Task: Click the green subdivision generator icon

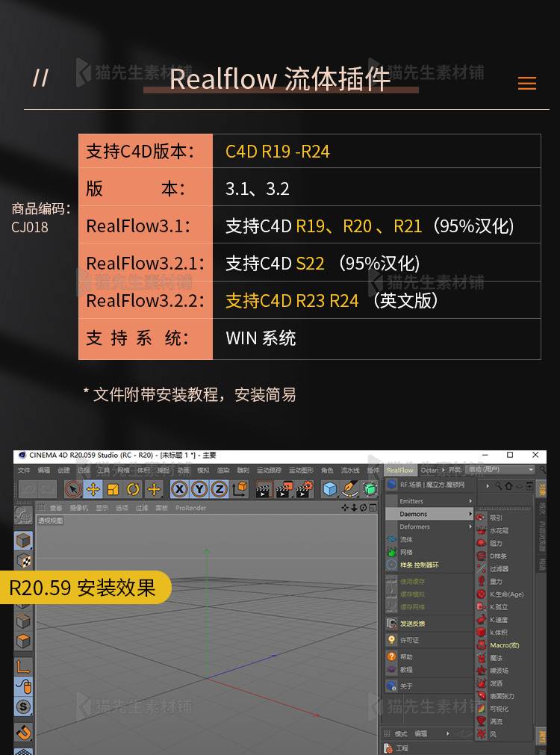Action: pyautogui.click(x=370, y=489)
